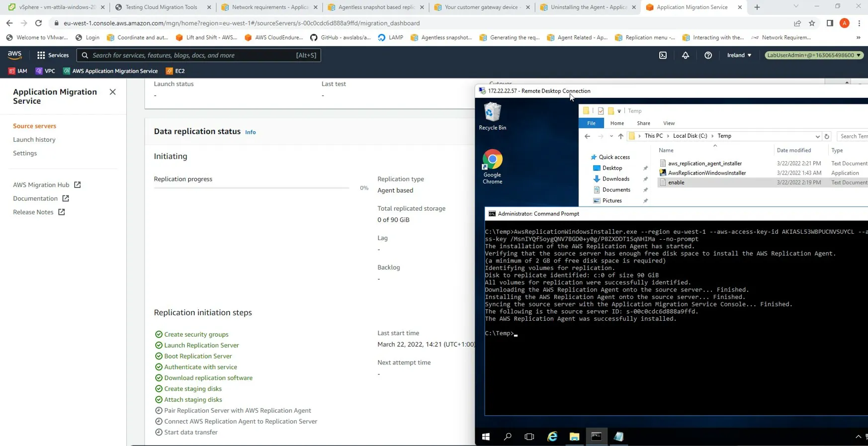Click the Local Disk (C:) breadcrumb

(x=690, y=136)
